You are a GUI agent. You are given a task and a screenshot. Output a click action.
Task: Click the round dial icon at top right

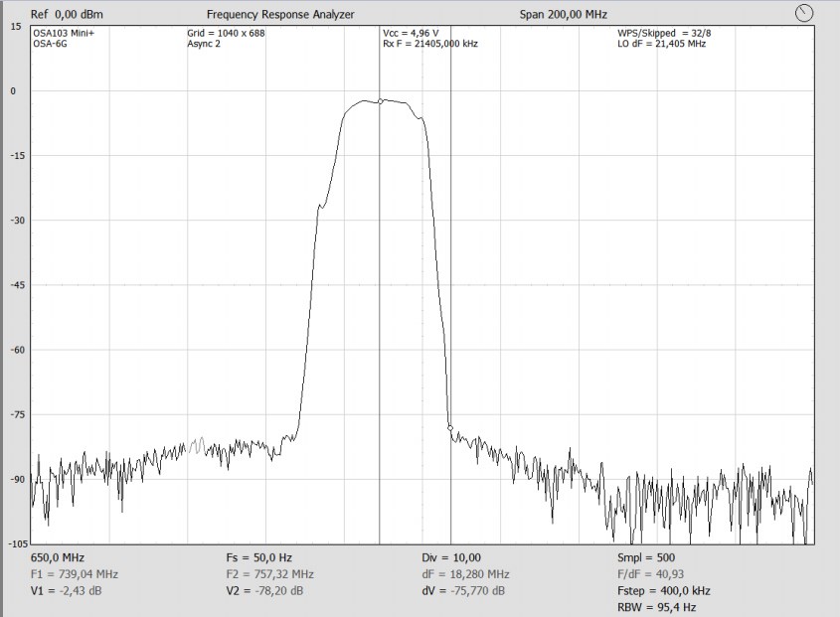(805, 13)
